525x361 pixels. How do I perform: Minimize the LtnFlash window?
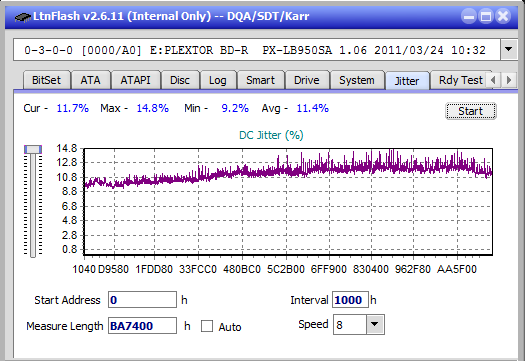[469, 16]
